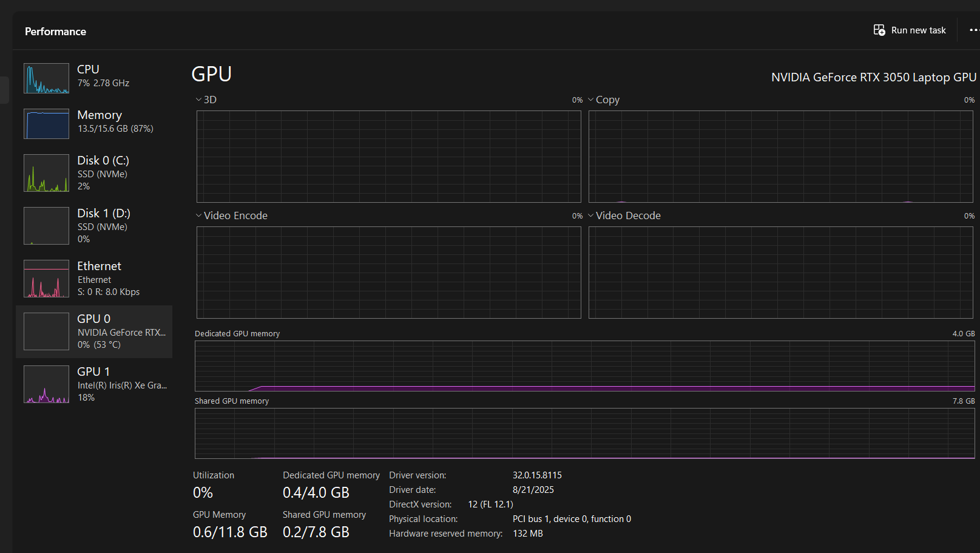Open the three-dots more options menu

(973, 30)
